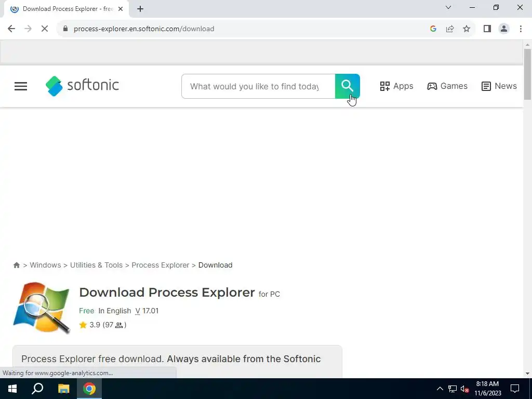The height and width of the screenshot is (399, 532).
Task: Show hidden system tray icons
Action: (x=440, y=389)
